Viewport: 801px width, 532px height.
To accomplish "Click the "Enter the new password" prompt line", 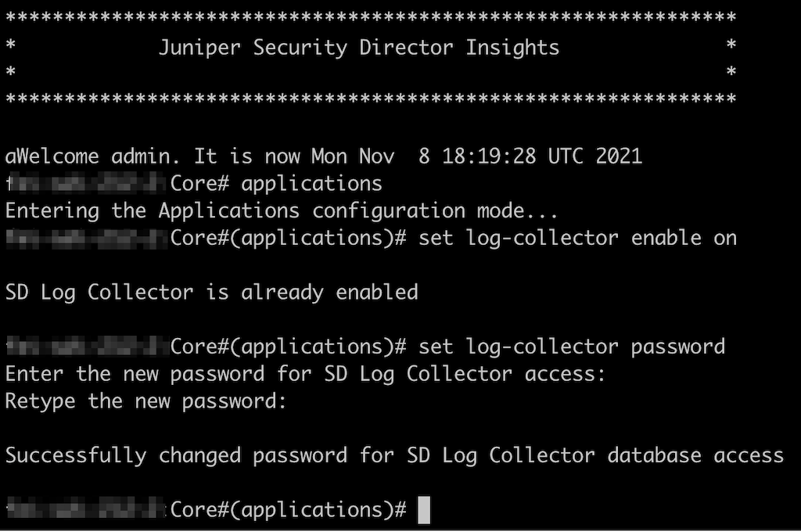I will [x=305, y=374].
